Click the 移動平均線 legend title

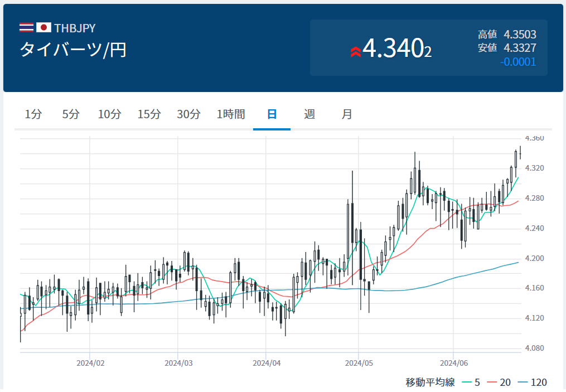pos(430,383)
